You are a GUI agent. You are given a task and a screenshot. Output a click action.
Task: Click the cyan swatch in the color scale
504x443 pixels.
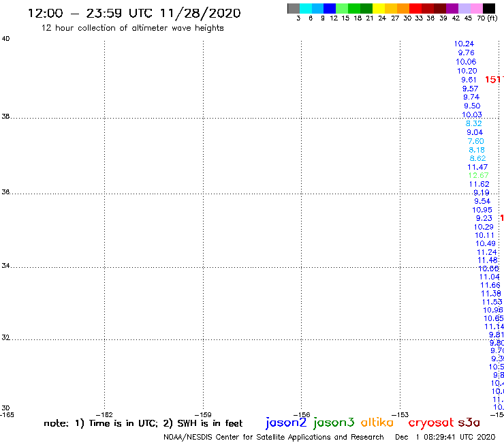coord(306,8)
